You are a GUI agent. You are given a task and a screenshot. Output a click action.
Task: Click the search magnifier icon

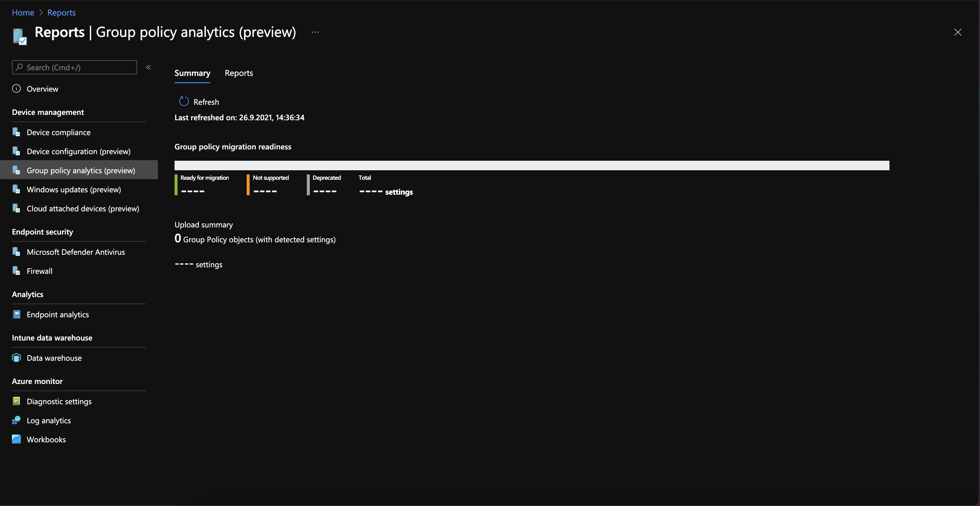click(19, 67)
